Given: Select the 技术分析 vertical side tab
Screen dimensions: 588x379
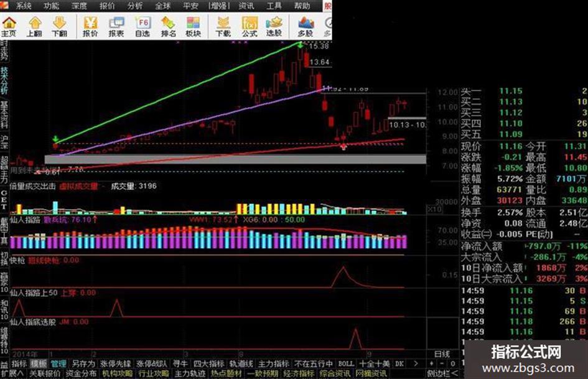Looking at the screenshot, I should (4, 80).
